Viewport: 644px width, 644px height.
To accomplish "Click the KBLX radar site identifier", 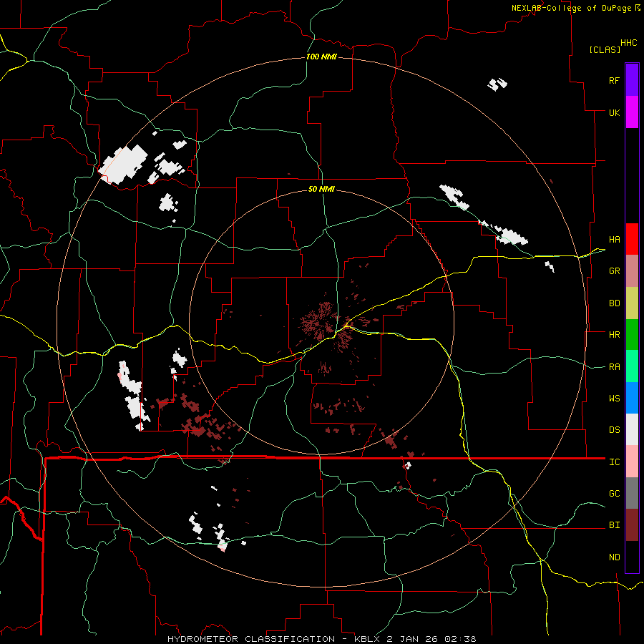I will click(x=368, y=639).
